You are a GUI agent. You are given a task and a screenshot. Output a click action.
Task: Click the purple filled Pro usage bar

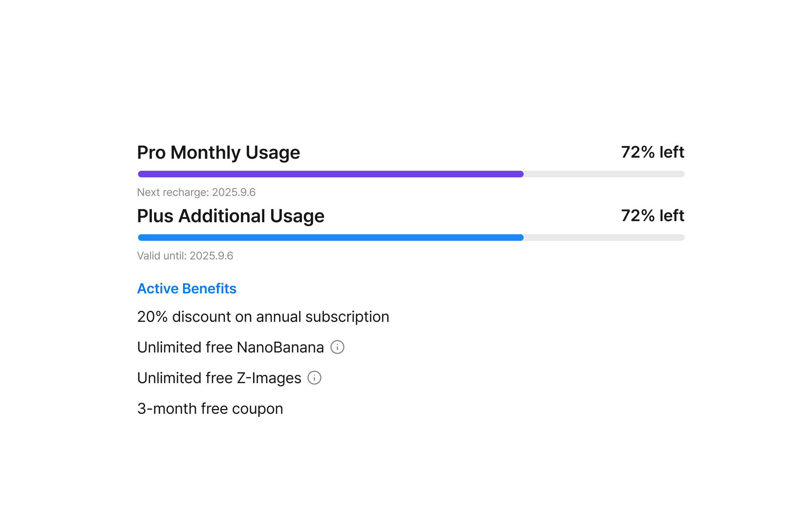(x=330, y=174)
